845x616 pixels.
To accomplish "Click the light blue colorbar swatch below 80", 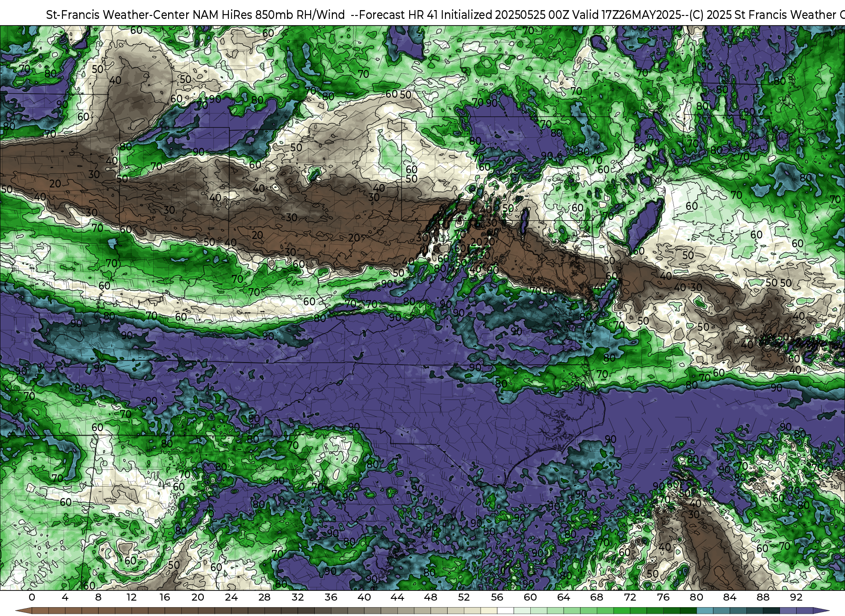I will (x=705, y=611).
